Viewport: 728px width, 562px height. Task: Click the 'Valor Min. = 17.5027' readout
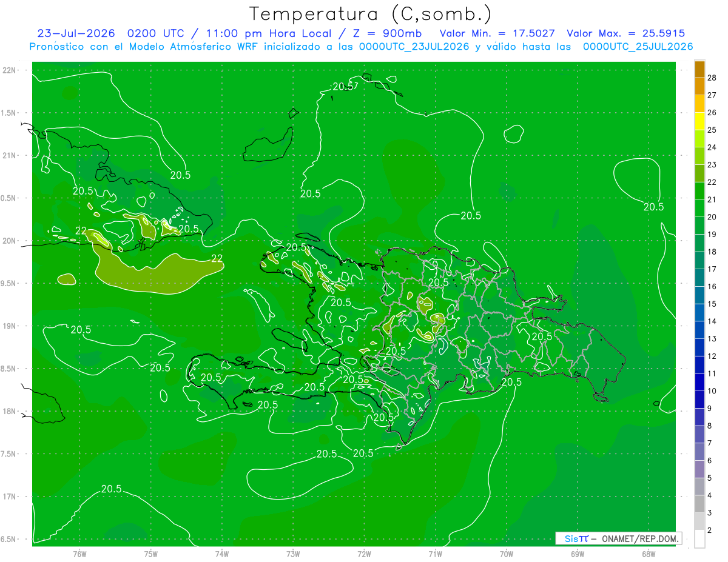tap(497, 33)
